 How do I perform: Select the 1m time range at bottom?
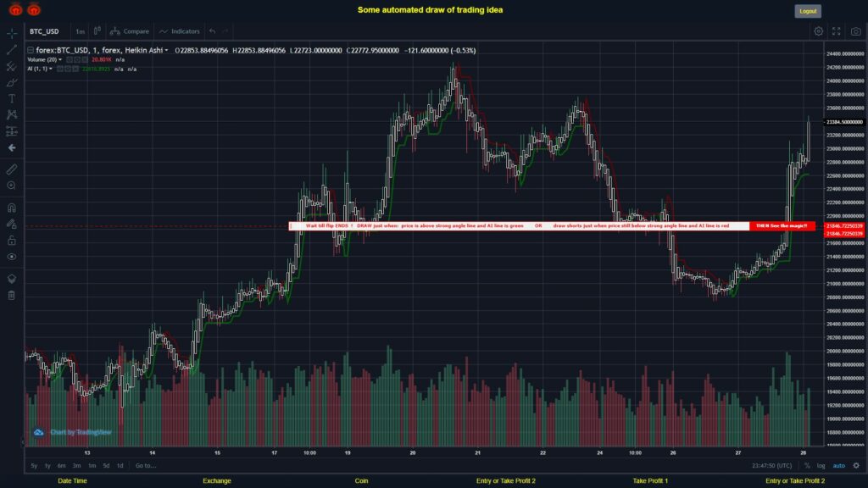coord(92,466)
